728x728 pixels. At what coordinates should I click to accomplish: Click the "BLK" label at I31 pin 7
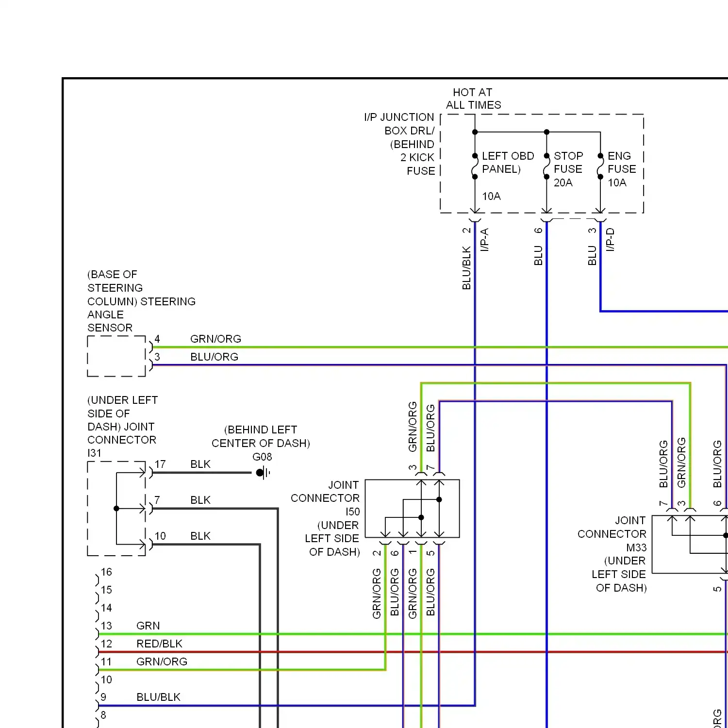[200, 500]
